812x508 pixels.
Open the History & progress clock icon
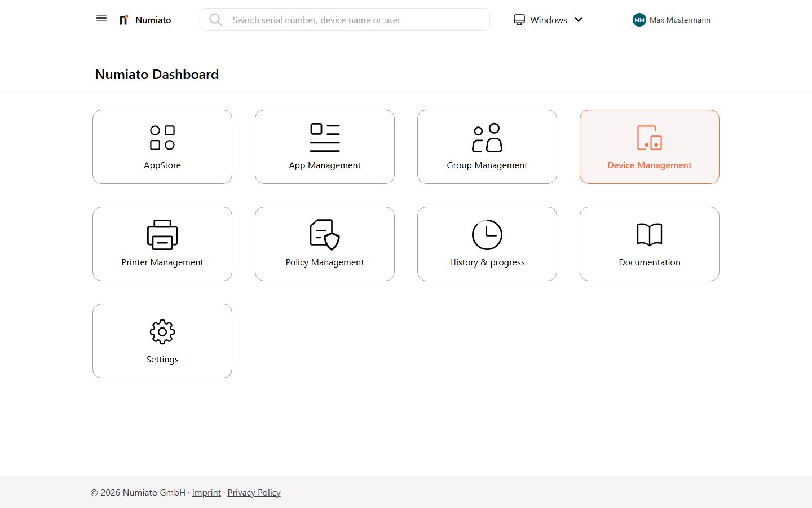click(x=487, y=234)
